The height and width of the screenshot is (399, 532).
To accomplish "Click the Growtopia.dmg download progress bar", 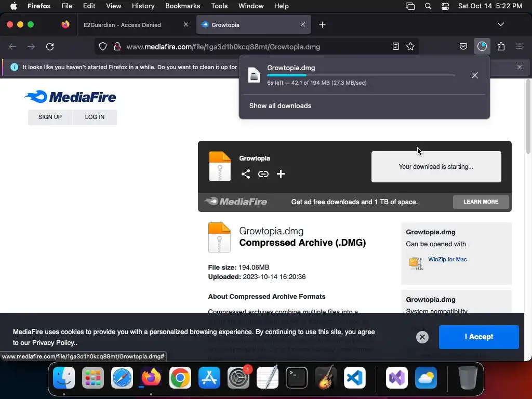I will pos(361,75).
